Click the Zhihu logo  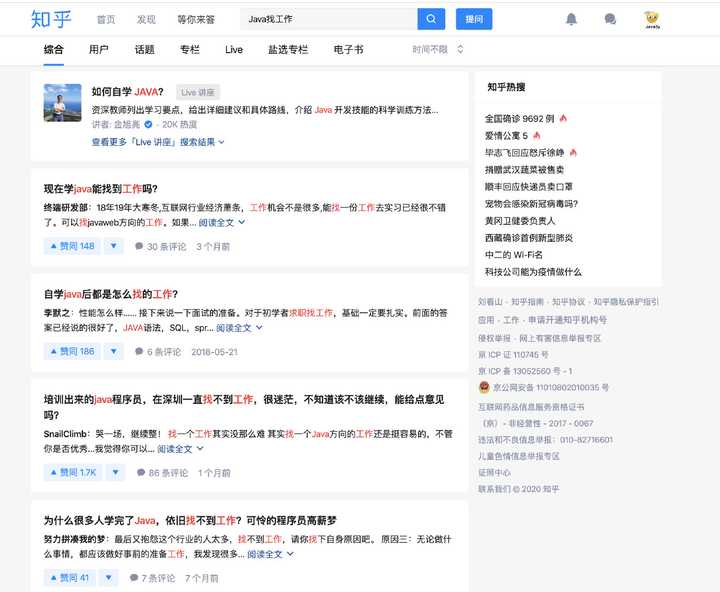(51, 19)
